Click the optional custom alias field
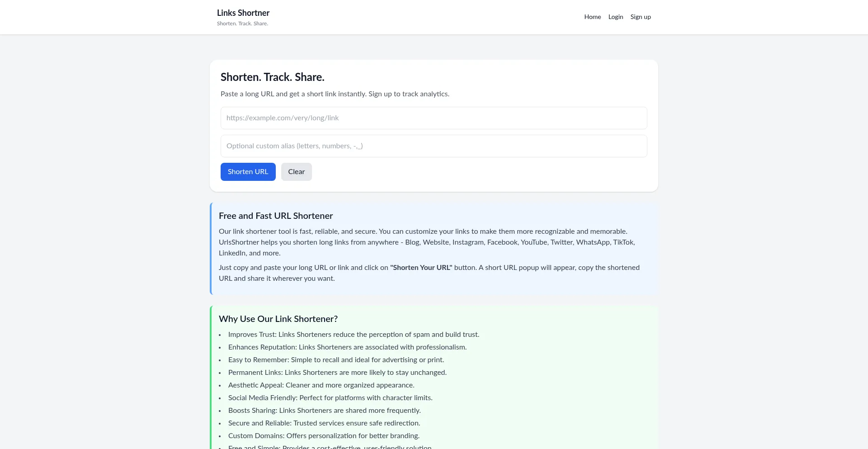The image size is (868, 449). click(x=434, y=146)
